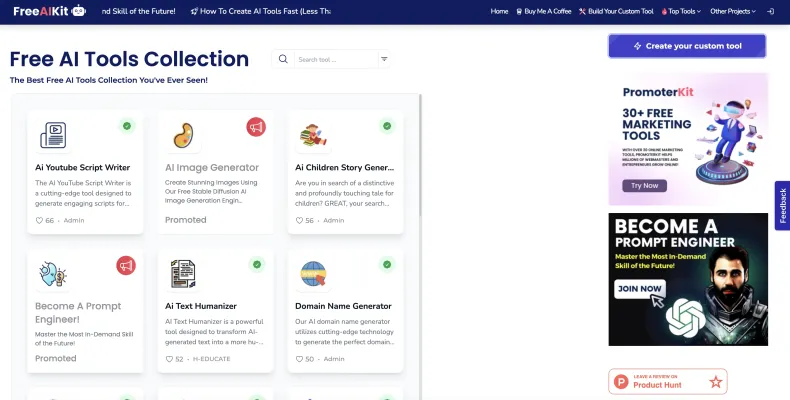
Task: Like the Domain Name Generator tool
Action: [300, 358]
